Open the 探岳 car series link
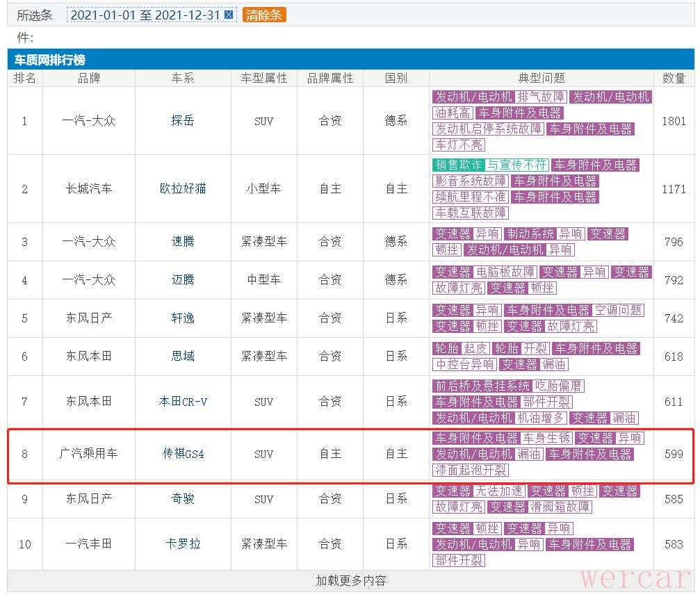The image size is (700, 597). click(x=183, y=120)
